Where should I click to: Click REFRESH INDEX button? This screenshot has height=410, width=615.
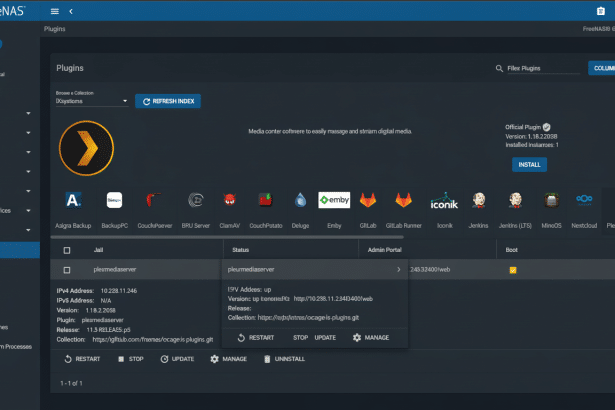[x=168, y=101]
